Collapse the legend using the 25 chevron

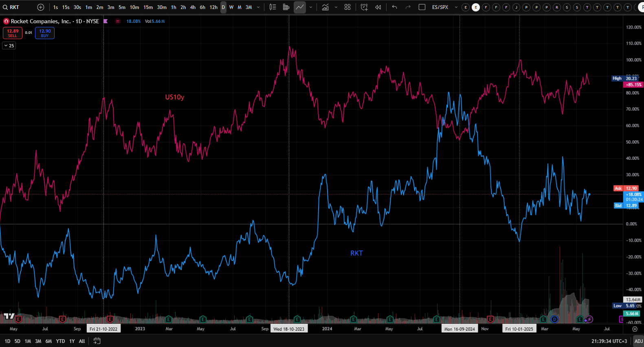[9, 46]
